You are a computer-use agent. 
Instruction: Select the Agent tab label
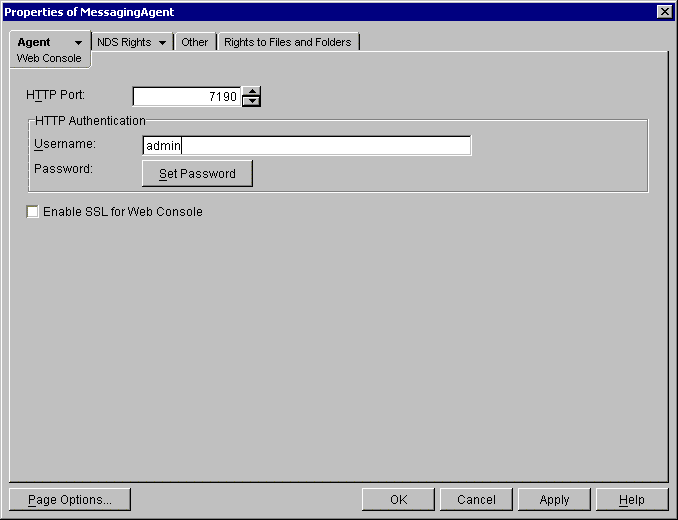pyautogui.click(x=34, y=42)
